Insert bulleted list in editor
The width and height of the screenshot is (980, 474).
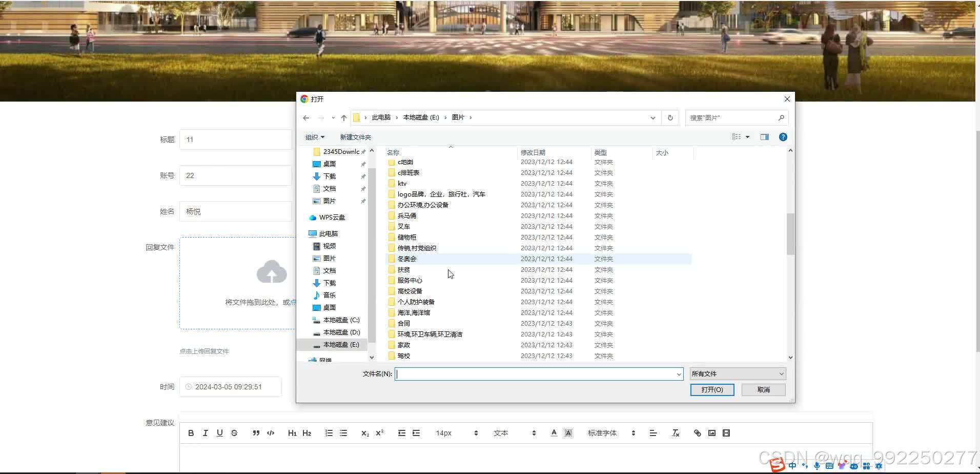click(343, 433)
